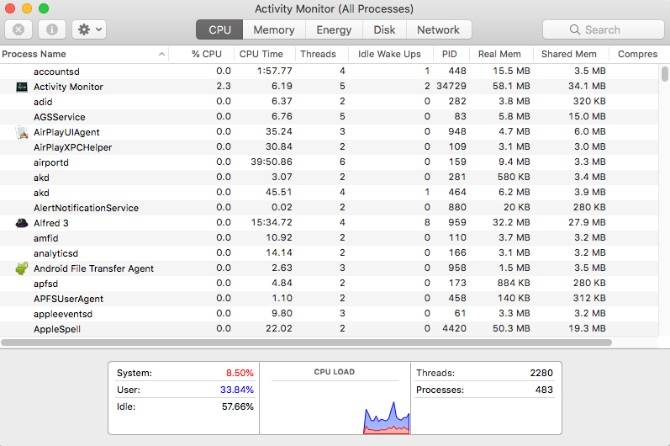
Task: Click the System 8.50% value
Action: click(x=239, y=373)
